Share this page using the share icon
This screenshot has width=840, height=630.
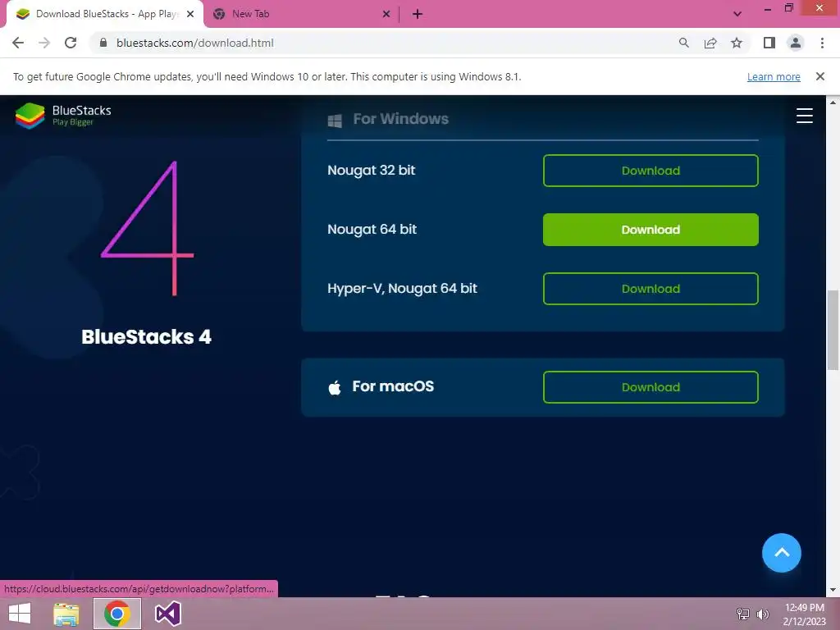(710, 43)
